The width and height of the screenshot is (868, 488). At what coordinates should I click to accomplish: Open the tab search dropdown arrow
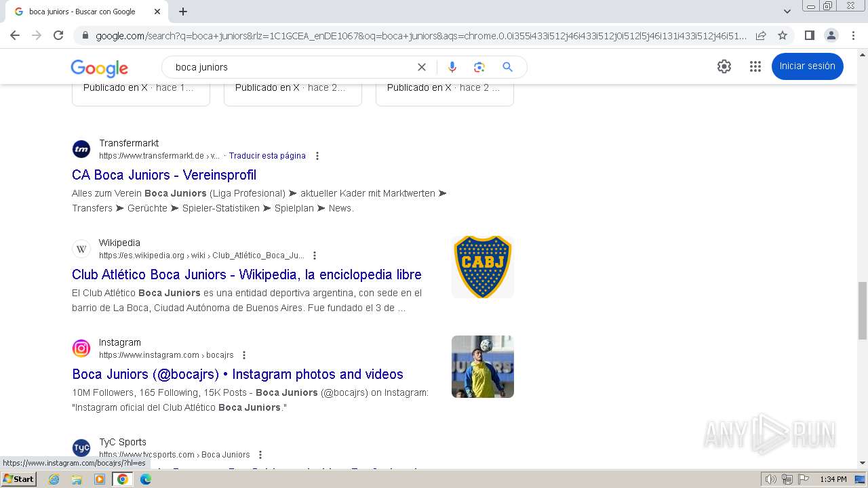click(x=787, y=12)
